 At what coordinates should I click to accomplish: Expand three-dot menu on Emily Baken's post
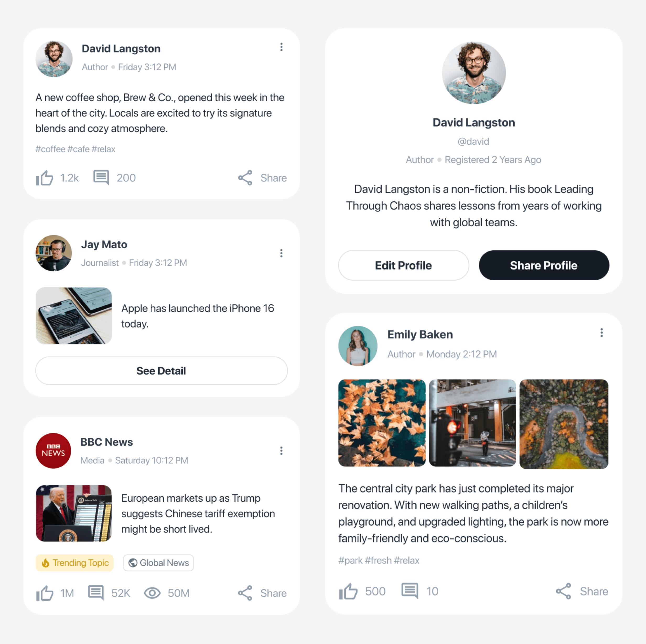601,333
